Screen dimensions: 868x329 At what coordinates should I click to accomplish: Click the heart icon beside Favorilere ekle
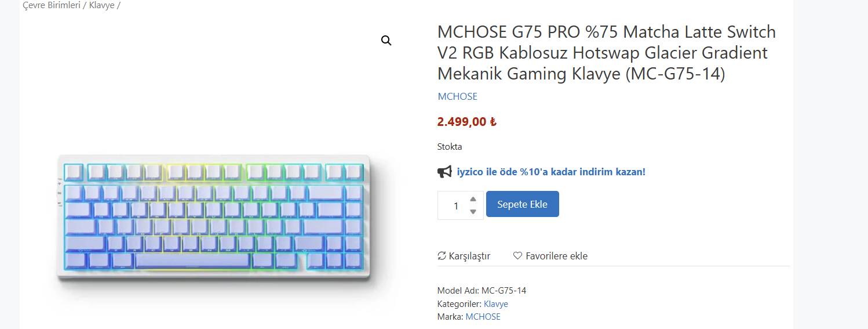pyautogui.click(x=518, y=256)
